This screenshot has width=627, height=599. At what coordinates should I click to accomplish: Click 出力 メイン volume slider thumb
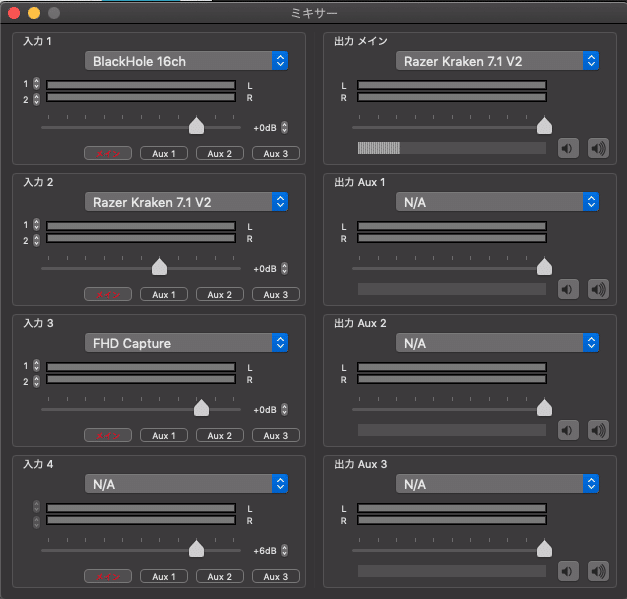pyautogui.click(x=544, y=126)
